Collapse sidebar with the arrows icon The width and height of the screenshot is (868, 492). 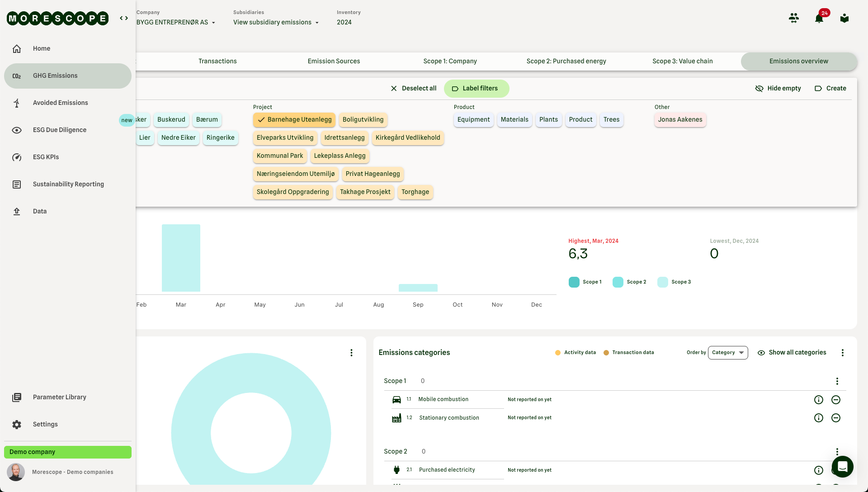(x=123, y=18)
